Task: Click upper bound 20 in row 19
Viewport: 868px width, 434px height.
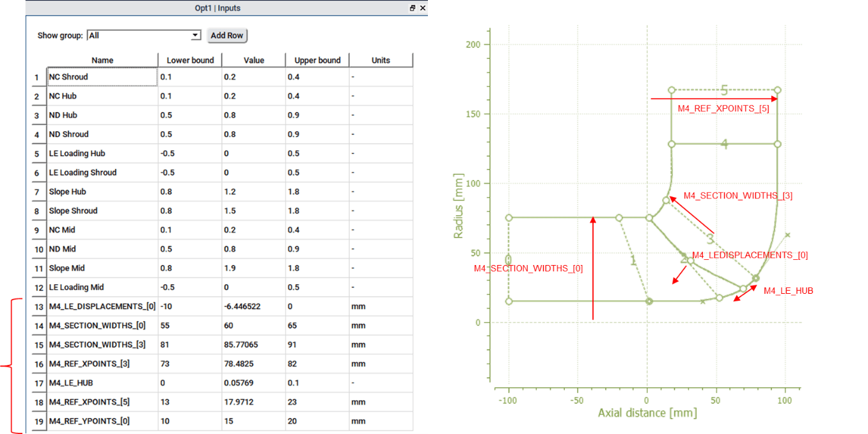Action: 317,421
